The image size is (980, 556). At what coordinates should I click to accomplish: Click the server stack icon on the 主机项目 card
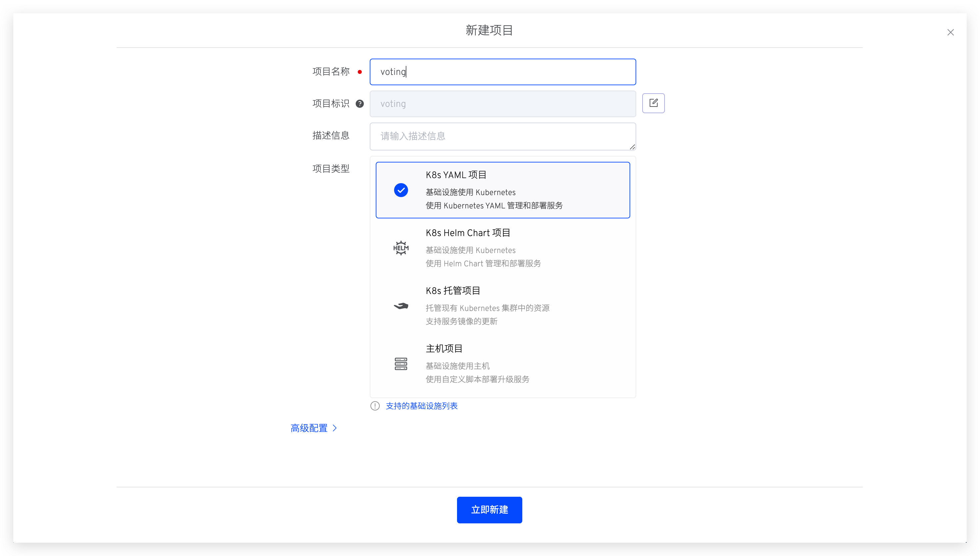point(401,364)
